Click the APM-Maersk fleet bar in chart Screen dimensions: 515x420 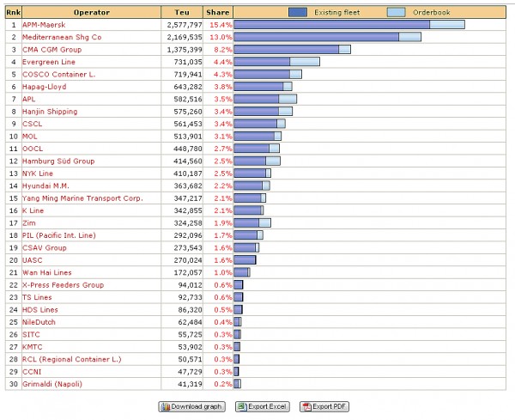click(x=331, y=25)
